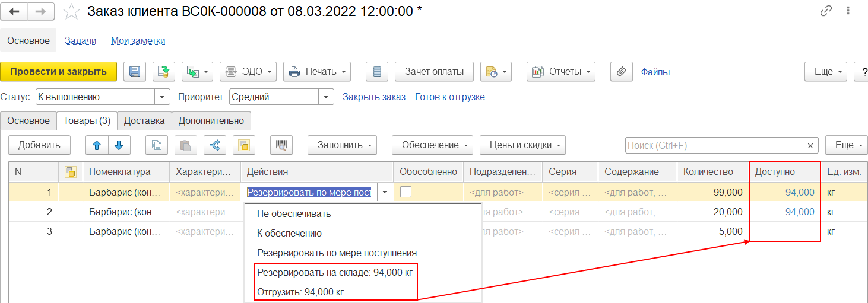Viewport: 868px width, 303px height.
Task: Copy link to document with chain icon
Action: 826,11
